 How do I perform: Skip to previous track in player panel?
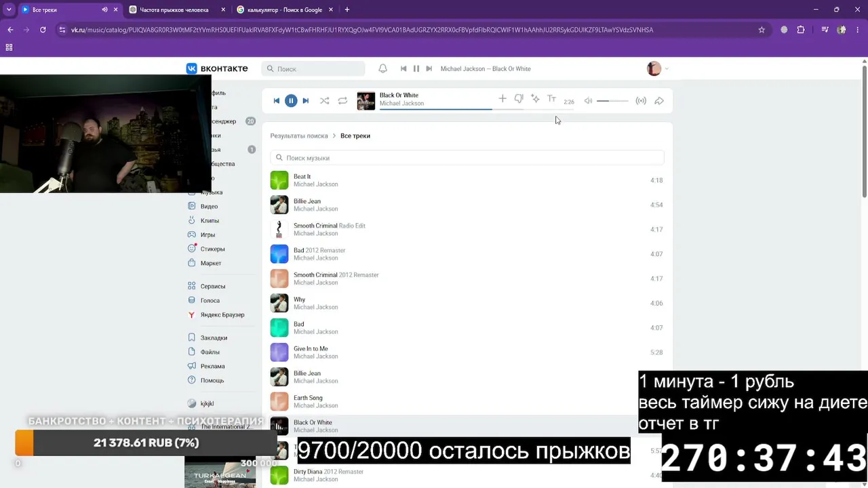277,101
